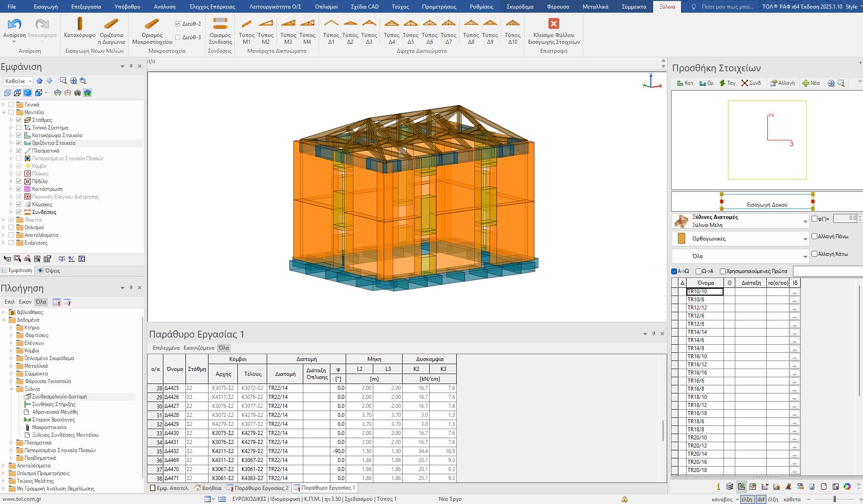This screenshot has height=504, width=863.
Task: Click the Ορισμός Σύνδεσης connection icon
Action: coord(220,25)
